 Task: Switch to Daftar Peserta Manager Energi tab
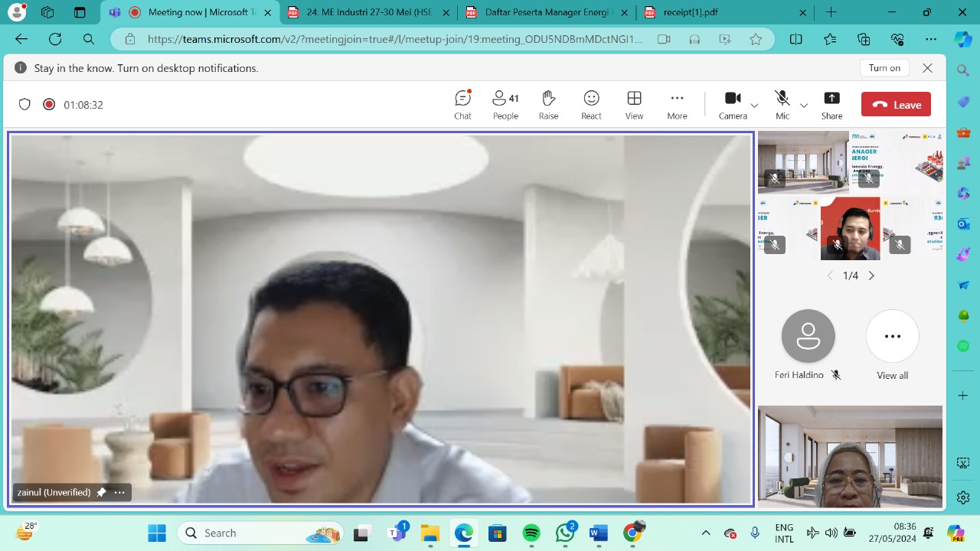[x=548, y=12]
